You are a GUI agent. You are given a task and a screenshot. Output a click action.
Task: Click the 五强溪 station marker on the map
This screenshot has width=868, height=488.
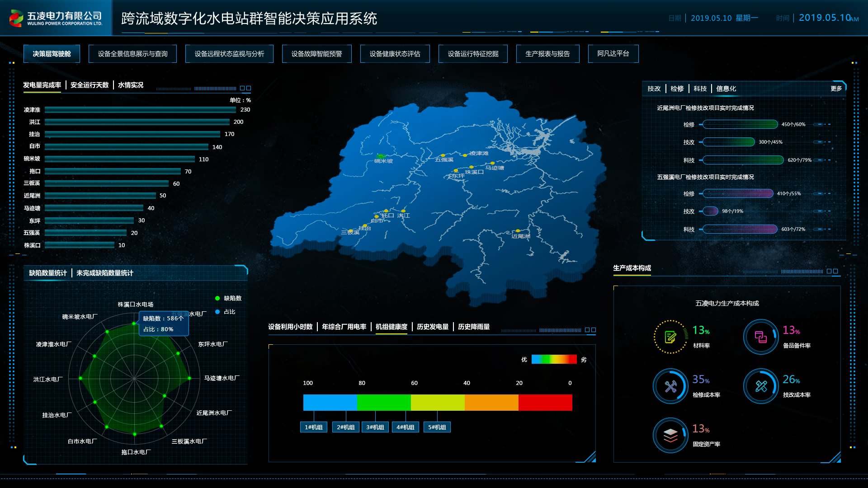click(x=443, y=155)
